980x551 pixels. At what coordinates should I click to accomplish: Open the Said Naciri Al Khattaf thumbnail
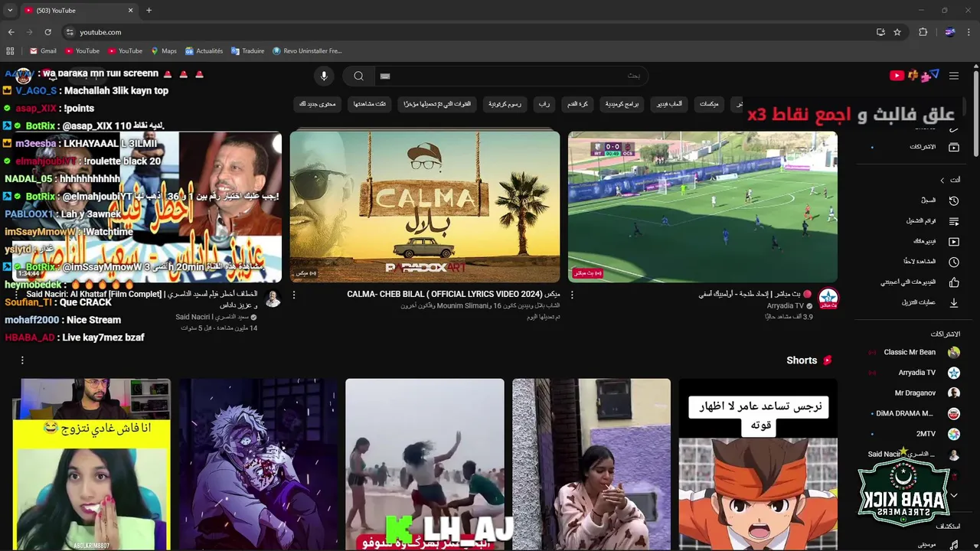click(147, 207)
